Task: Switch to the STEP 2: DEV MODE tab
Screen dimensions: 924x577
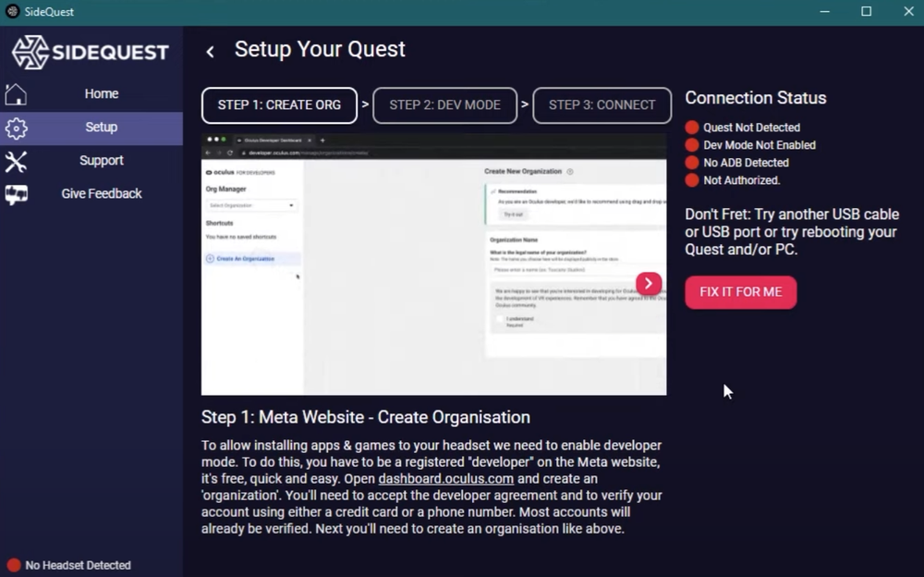Action: coord(444,105)
